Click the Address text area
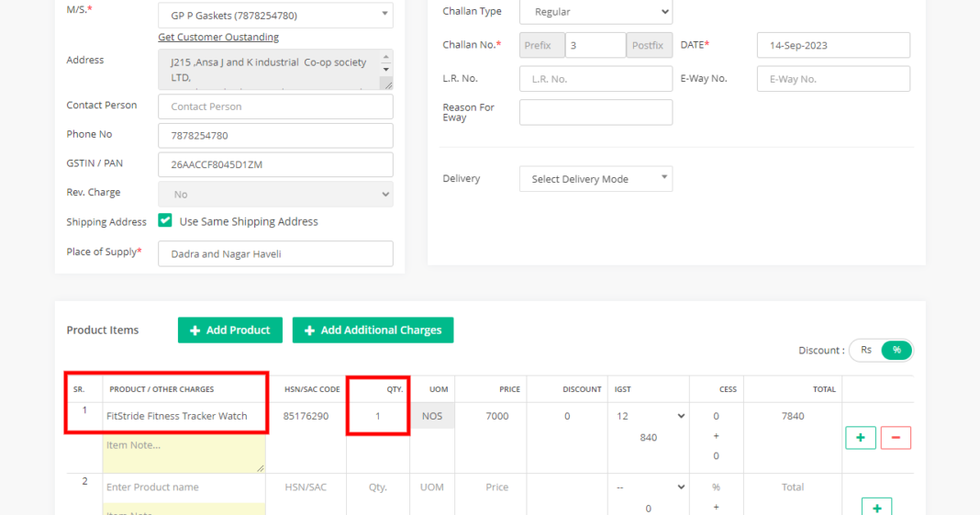 coord(275,70)
